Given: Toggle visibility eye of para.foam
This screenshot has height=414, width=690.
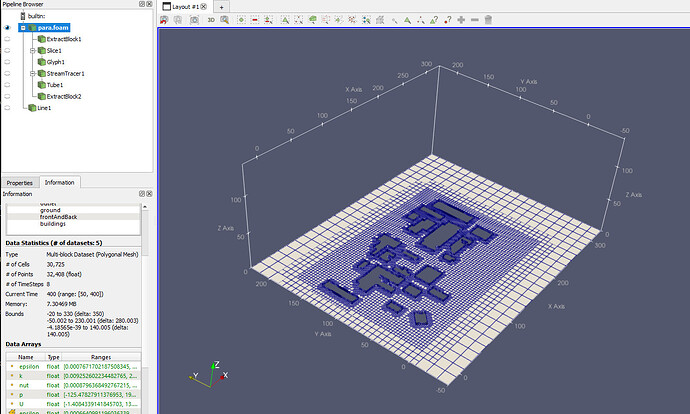Looking at the screenshot, I should pos(7,28).
